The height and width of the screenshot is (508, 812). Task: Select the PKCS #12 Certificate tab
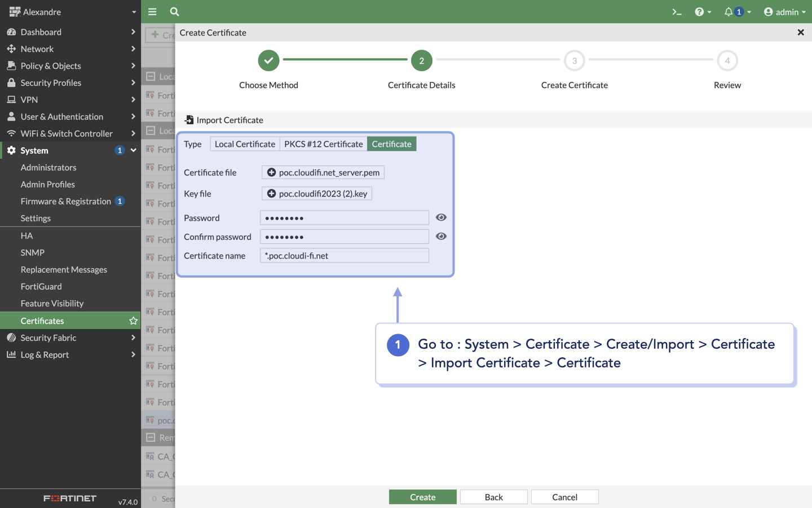coord(323,143)
